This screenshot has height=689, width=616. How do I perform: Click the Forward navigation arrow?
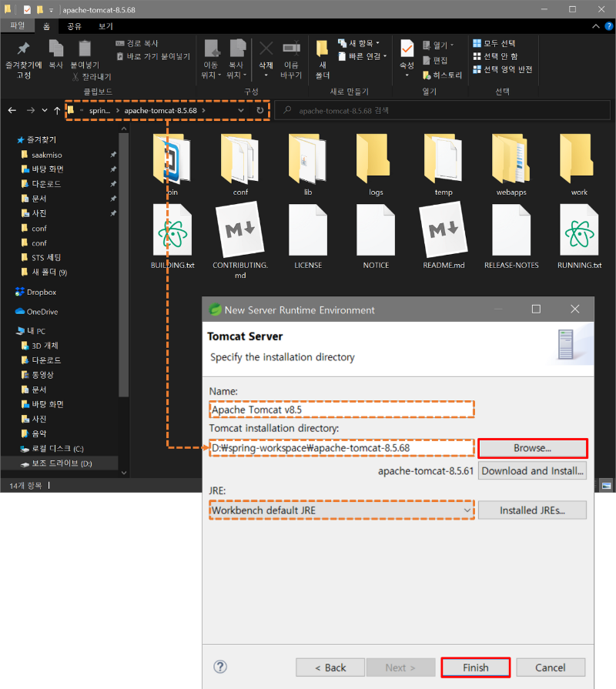pos(30,110)
